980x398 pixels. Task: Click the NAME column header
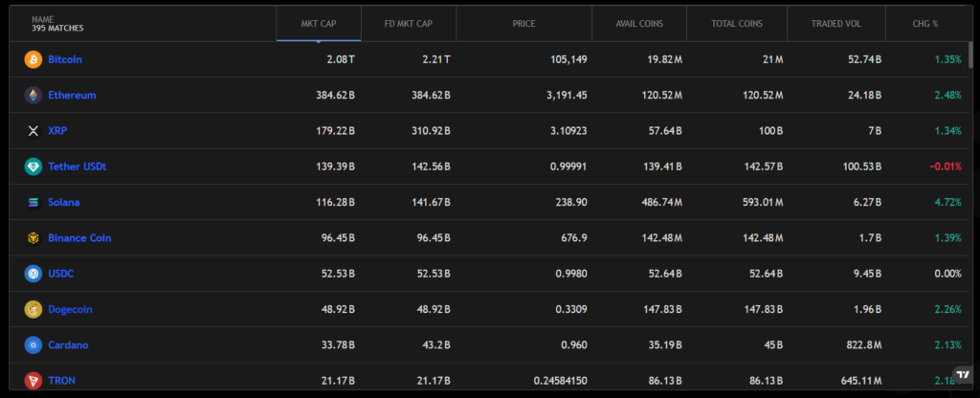[144, 24]
